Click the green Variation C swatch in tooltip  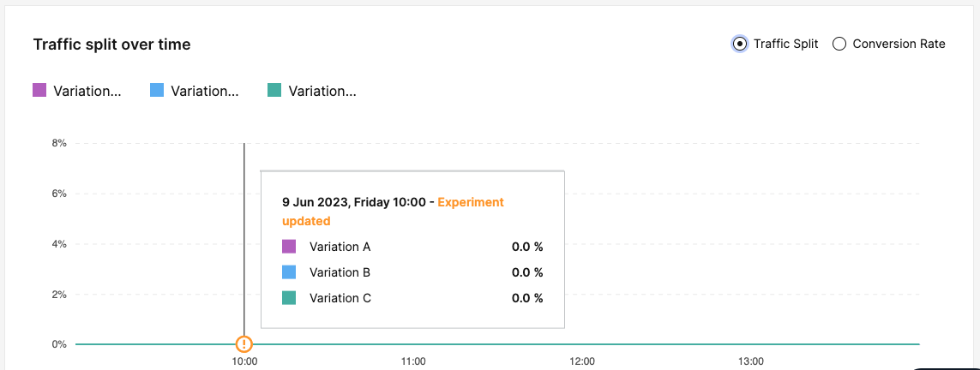click(x=289, y=297)
